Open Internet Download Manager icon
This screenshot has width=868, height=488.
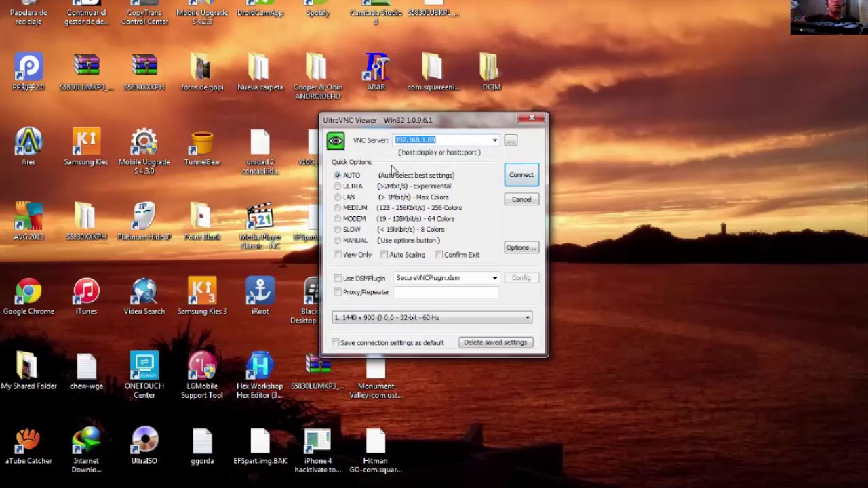[x=86, y=449]
